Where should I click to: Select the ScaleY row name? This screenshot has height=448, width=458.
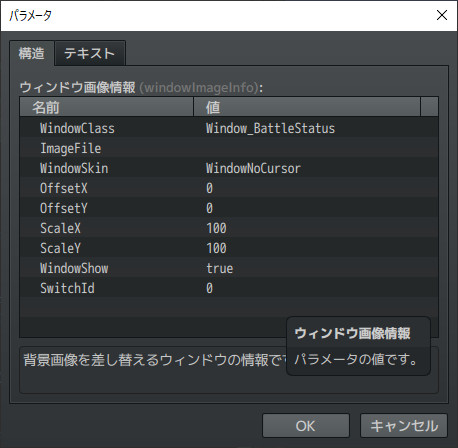60,248
